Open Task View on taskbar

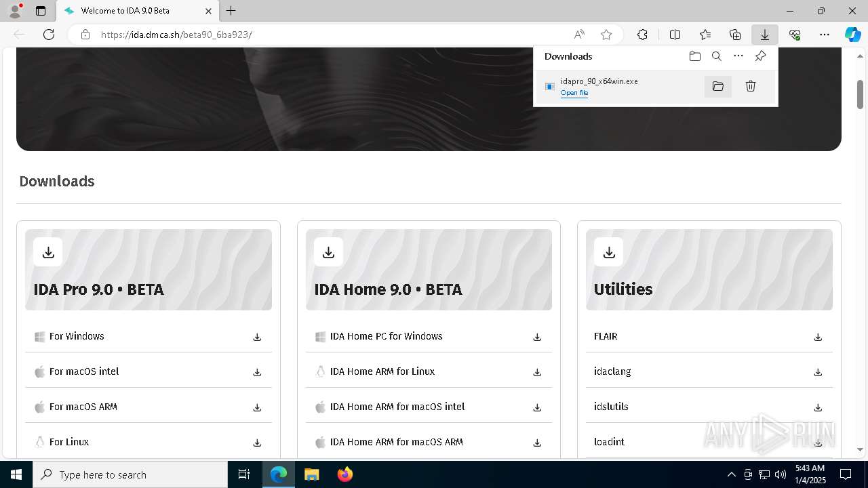(x=244, y=474)
